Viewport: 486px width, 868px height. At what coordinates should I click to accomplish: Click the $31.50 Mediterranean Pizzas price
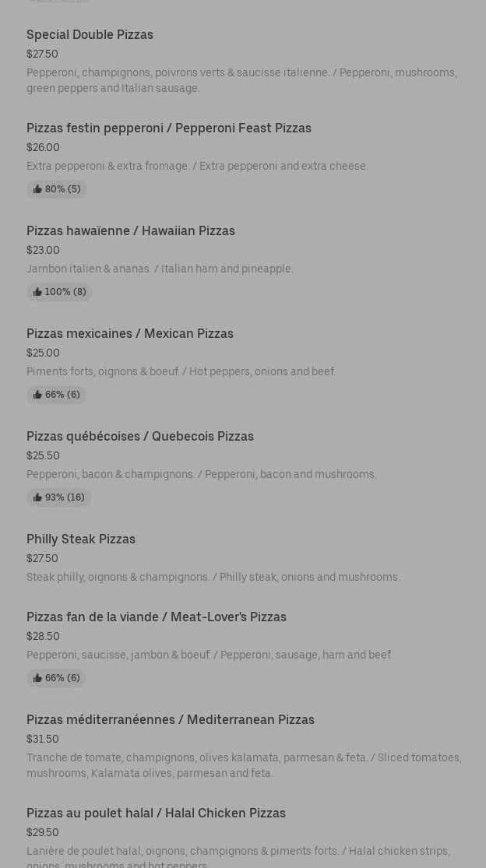click(42, 739)
